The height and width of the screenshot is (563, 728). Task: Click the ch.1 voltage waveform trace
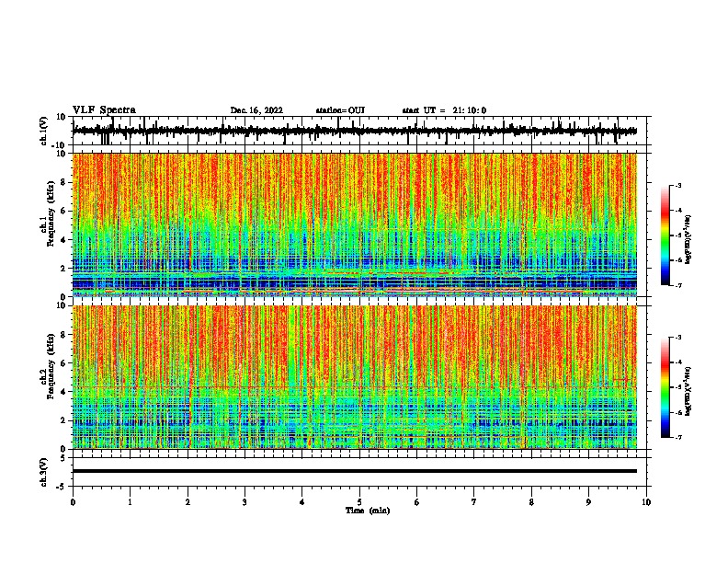(354, 131)
